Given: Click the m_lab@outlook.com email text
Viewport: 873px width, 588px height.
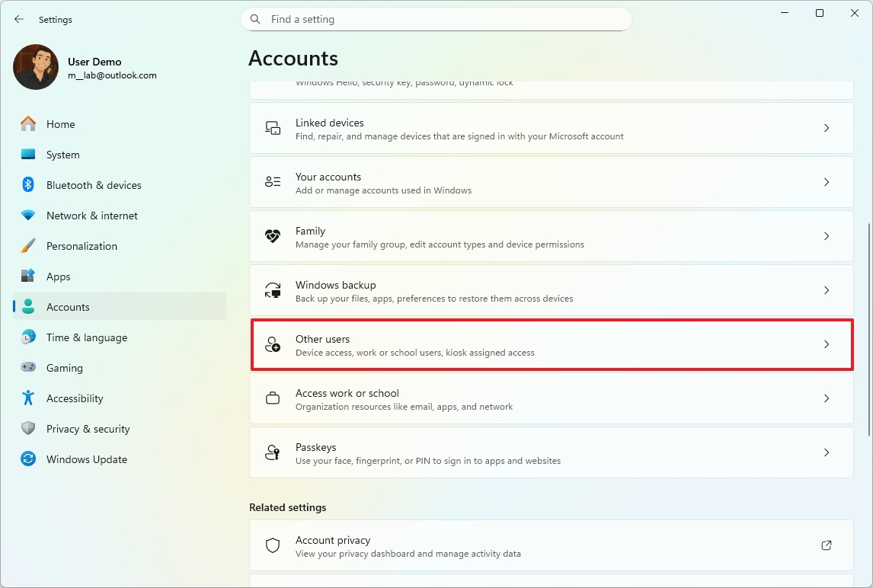Looking at the screenshot, I should click(112, 75).
